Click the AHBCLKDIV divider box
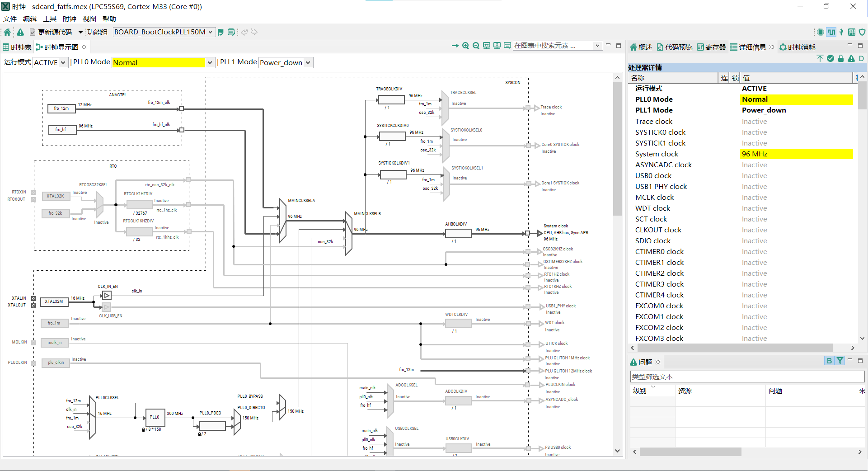This screenshot has height=471, width=868. (458, 234)
